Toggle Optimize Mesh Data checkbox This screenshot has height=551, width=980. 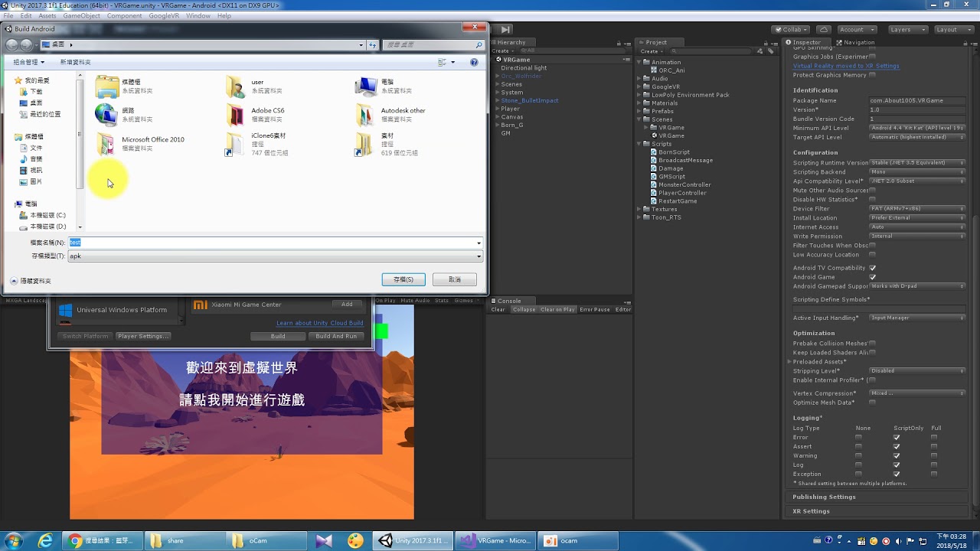point(872,403)
